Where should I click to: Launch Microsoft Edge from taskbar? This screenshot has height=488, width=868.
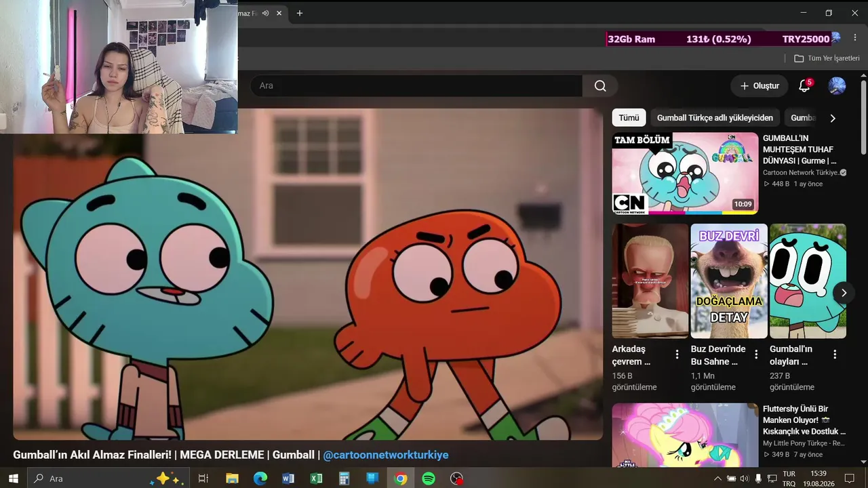pos(260,479)
